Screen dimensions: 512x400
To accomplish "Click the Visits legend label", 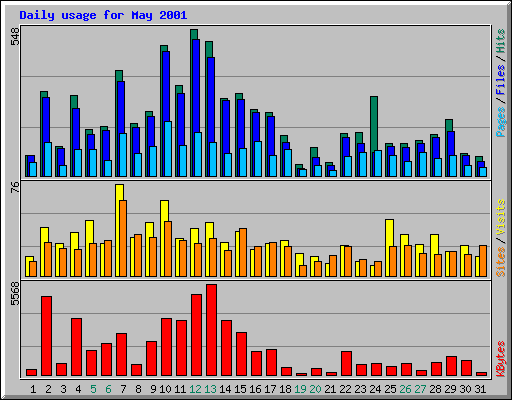I will (x=500, y=218).
